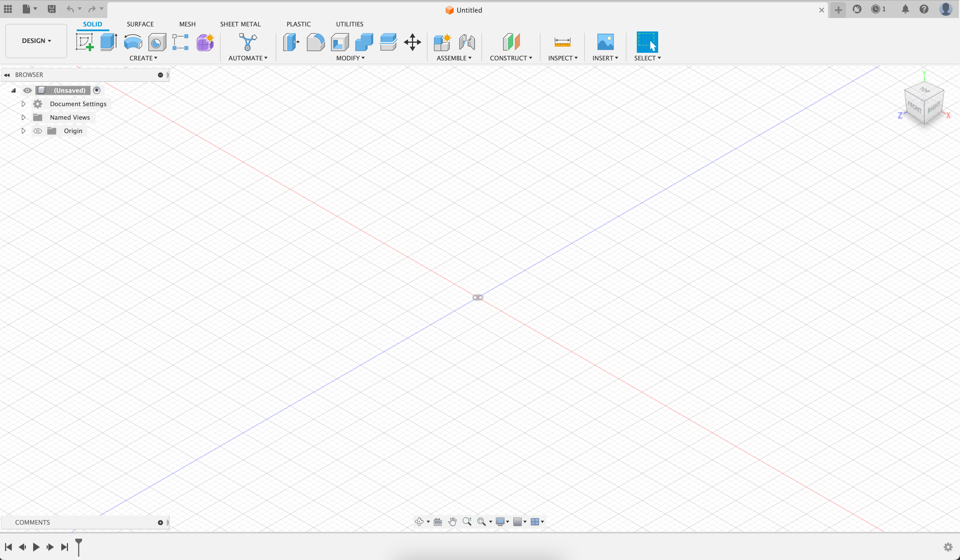Switch to the SURFACE tab
Screen dimensions: 960x560
tap(140, 24)
